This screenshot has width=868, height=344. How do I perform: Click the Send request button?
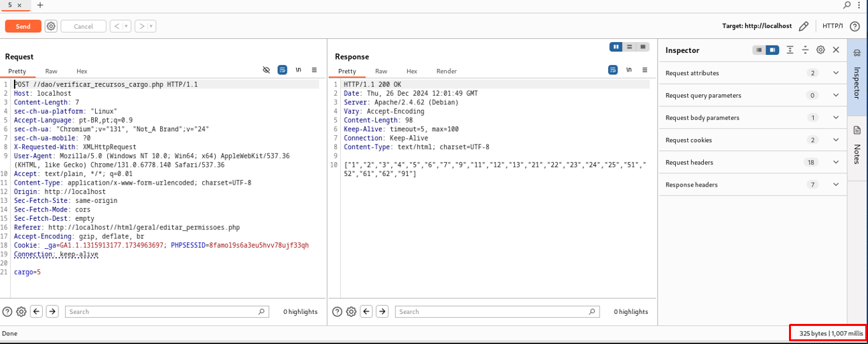tap(23, 26)
